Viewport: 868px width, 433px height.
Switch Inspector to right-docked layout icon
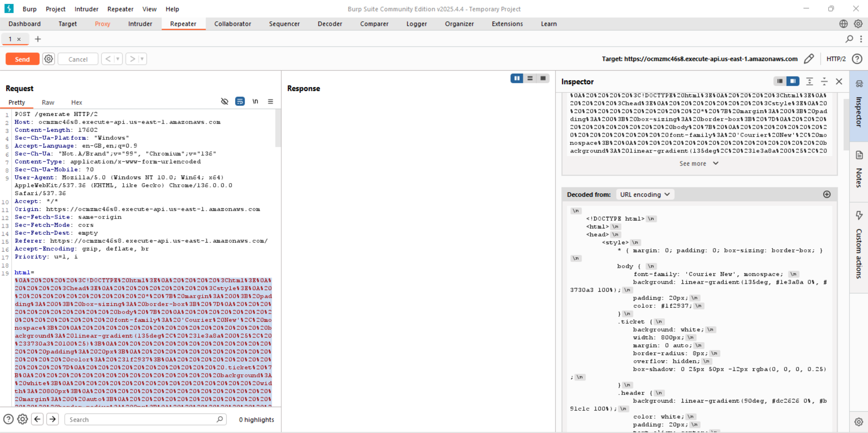pos(793,81)
